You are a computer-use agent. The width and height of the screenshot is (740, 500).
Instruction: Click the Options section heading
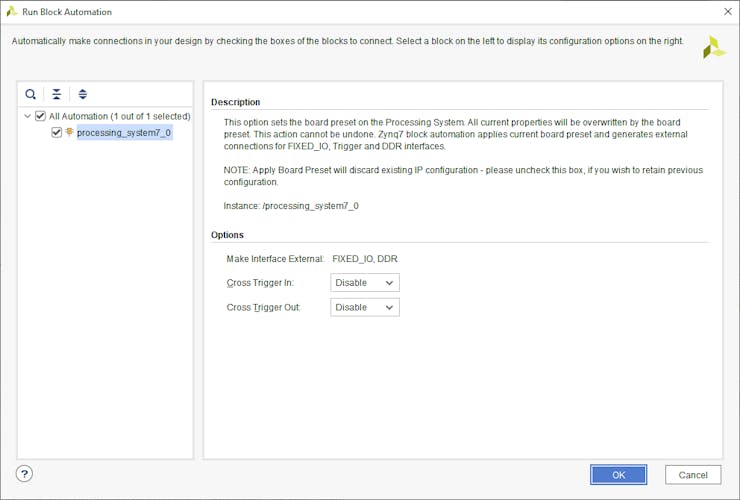(x=227, y=235)
